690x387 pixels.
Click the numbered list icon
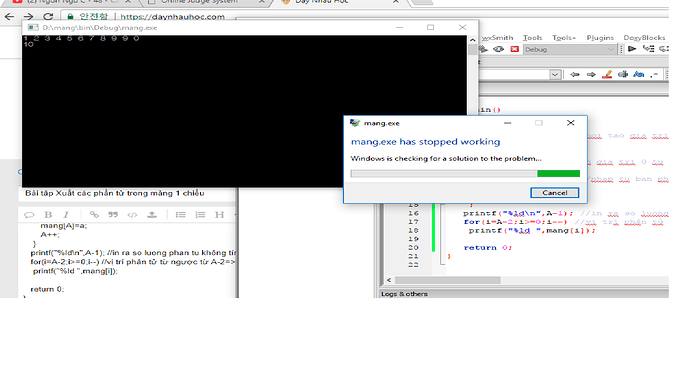point(200,214)
